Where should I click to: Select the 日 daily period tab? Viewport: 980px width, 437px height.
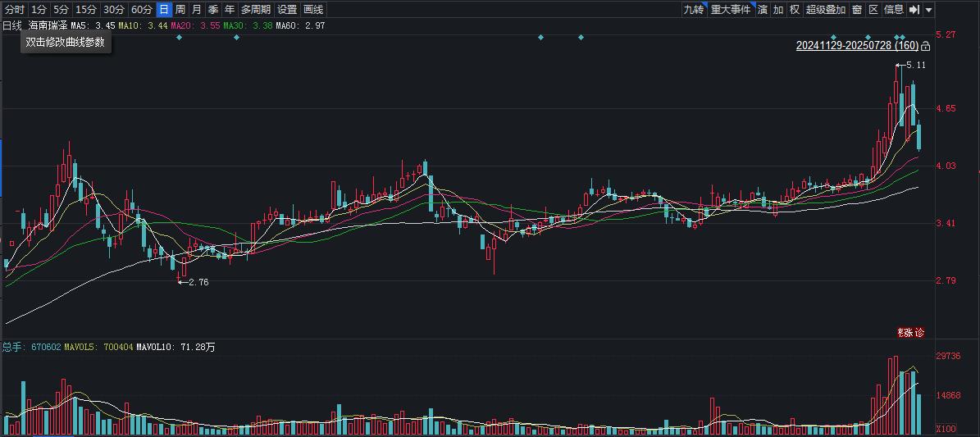tap(164, 9)
